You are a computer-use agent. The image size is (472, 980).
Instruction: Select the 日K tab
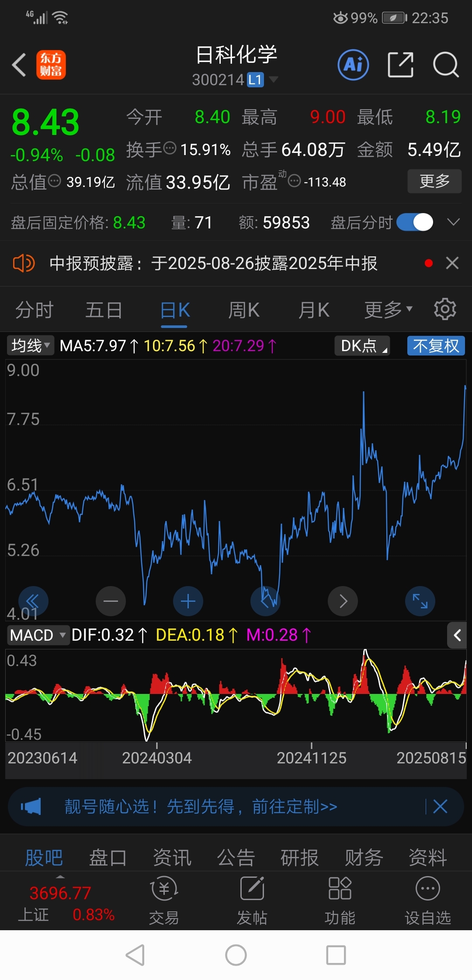(175, 311)
